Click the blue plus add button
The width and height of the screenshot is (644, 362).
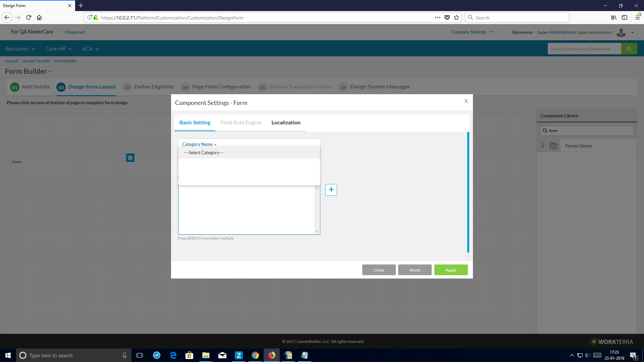[331, 190]
